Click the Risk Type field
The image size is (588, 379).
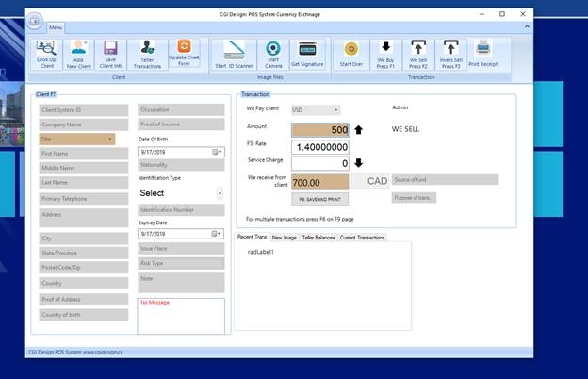pyautogui.click(x=181, y=263)
